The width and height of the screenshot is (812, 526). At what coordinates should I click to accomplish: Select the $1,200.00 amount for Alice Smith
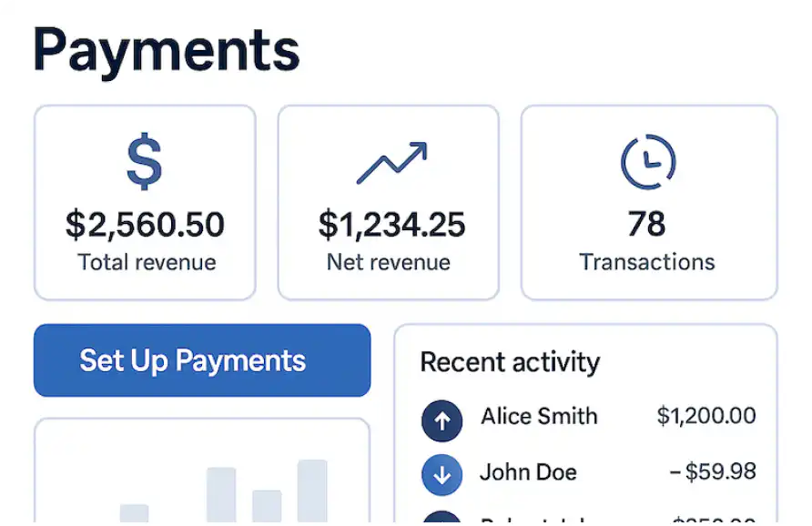click(705, 417)
